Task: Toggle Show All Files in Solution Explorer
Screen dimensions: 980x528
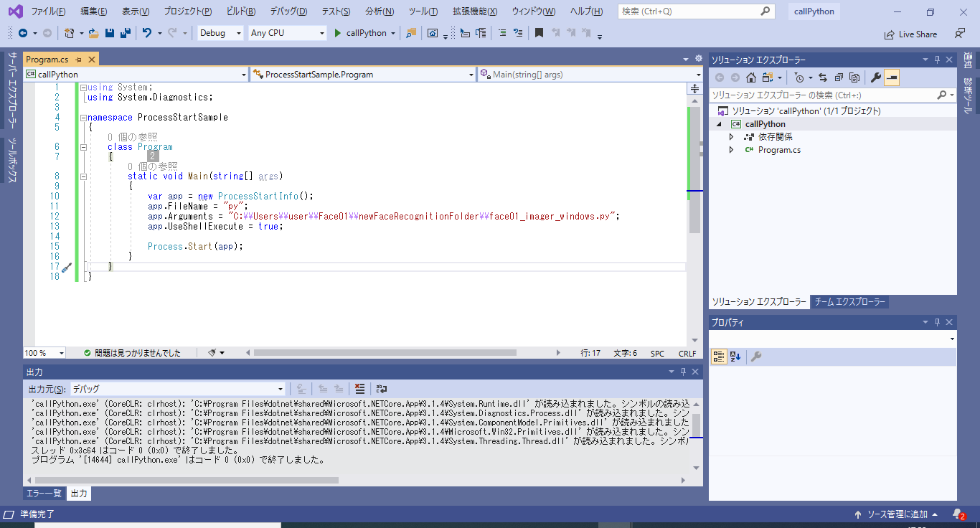Action: click(x=854, y=77)
